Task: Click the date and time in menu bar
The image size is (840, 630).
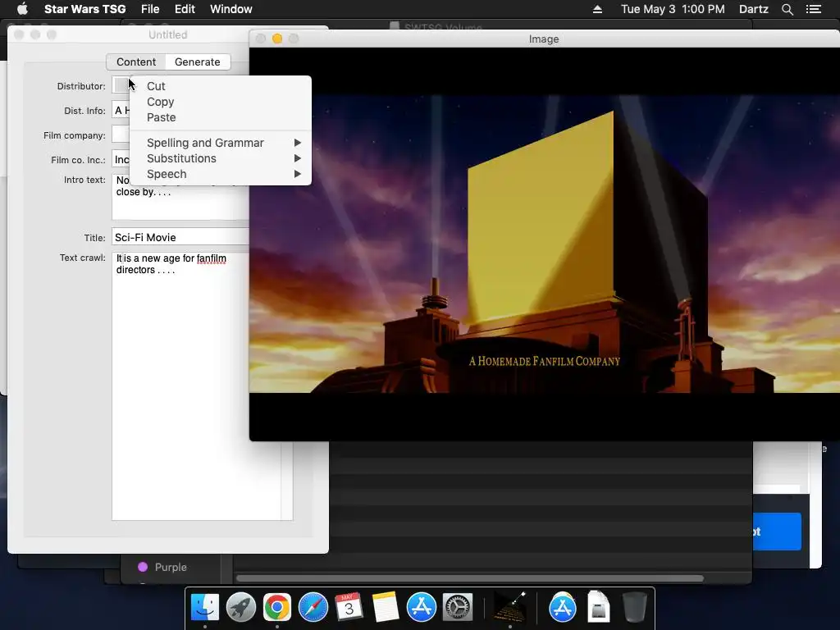Action: [x=673, y=9]
